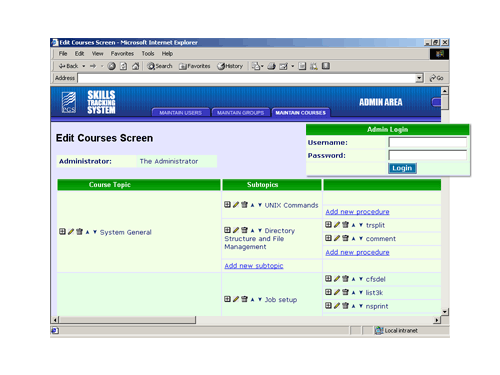
Task: Open the Favorites menu
Action: pos(122,53)
